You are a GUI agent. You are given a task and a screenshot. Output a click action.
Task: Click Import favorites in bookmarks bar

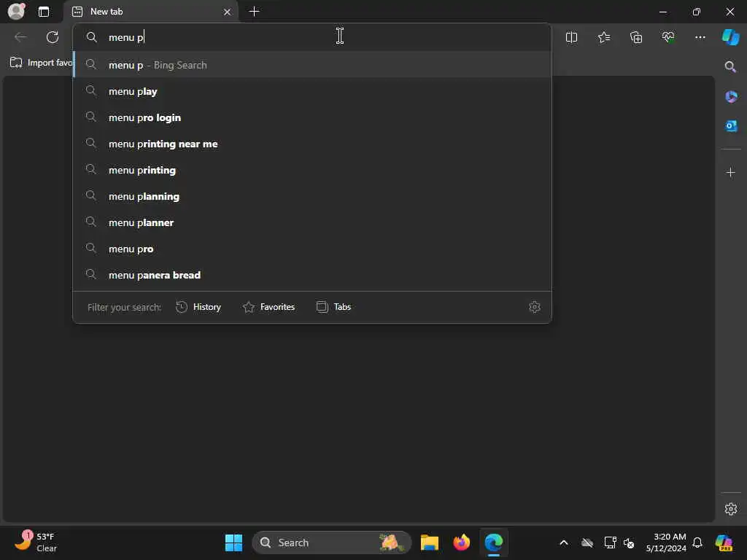(41, 63)
